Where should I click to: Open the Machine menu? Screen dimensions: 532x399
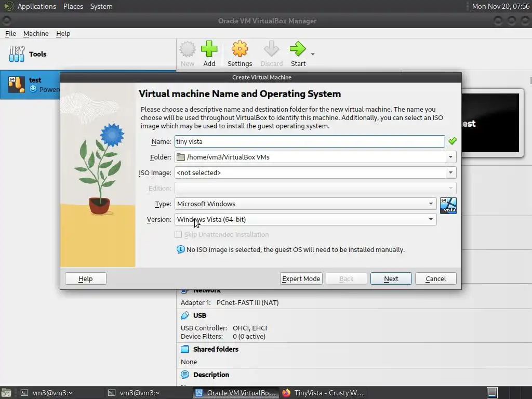tap(36, 34)
